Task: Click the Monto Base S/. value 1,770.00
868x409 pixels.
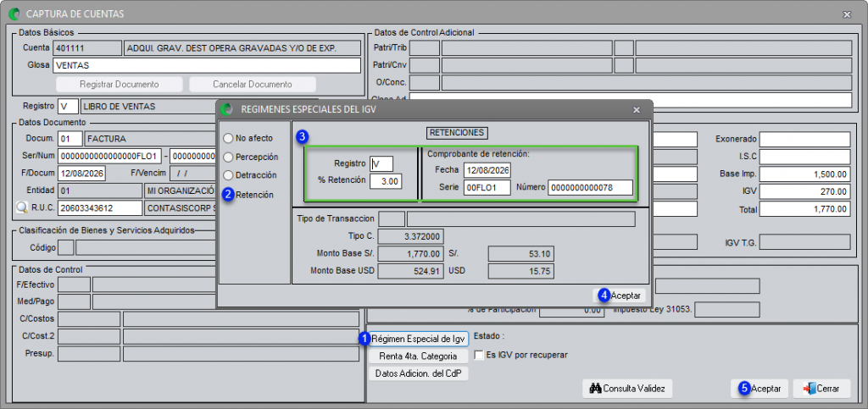Action: (410, 254)
